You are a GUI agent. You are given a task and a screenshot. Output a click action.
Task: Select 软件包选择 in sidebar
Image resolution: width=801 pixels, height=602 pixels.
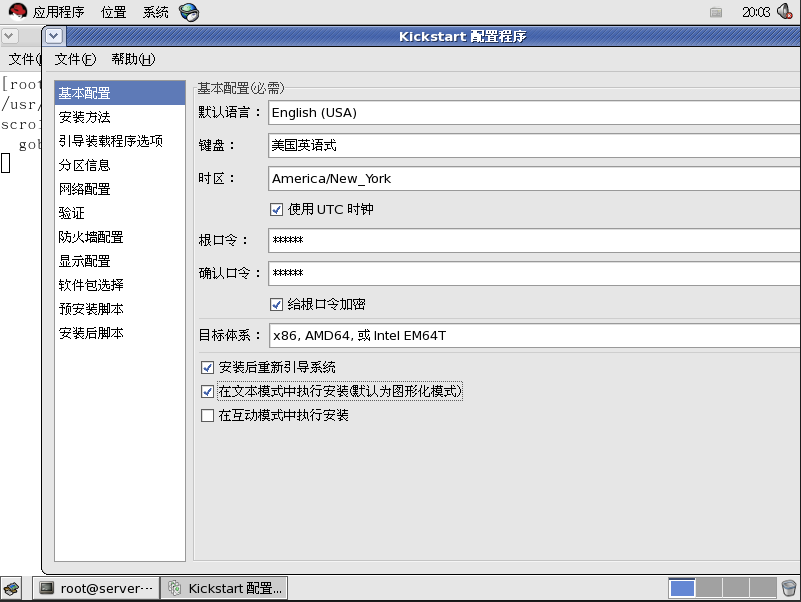tap(120, 285)
